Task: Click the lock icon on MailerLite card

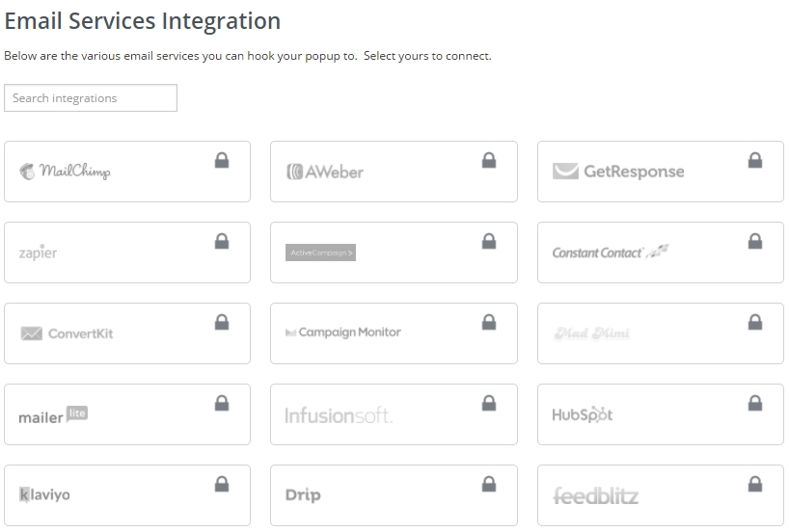Action: coord(222,403)
